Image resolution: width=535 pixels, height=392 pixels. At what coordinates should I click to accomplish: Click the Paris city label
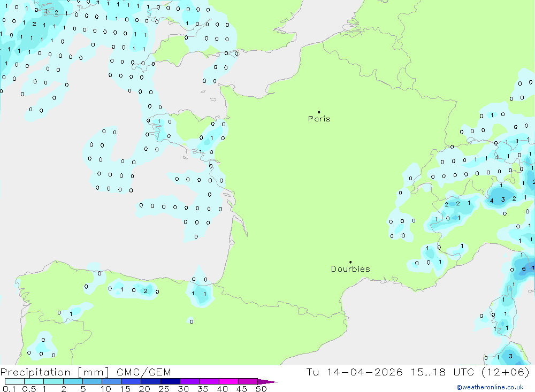pos(319,119)
